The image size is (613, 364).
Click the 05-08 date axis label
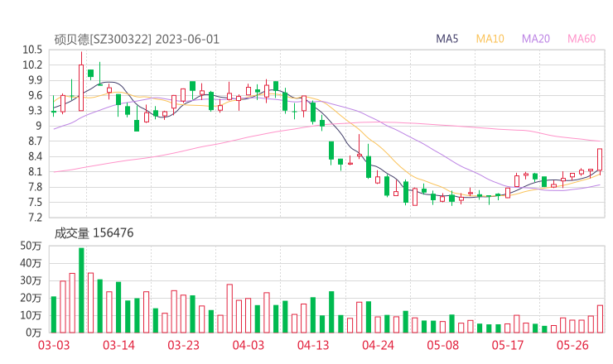coord(442,345)
